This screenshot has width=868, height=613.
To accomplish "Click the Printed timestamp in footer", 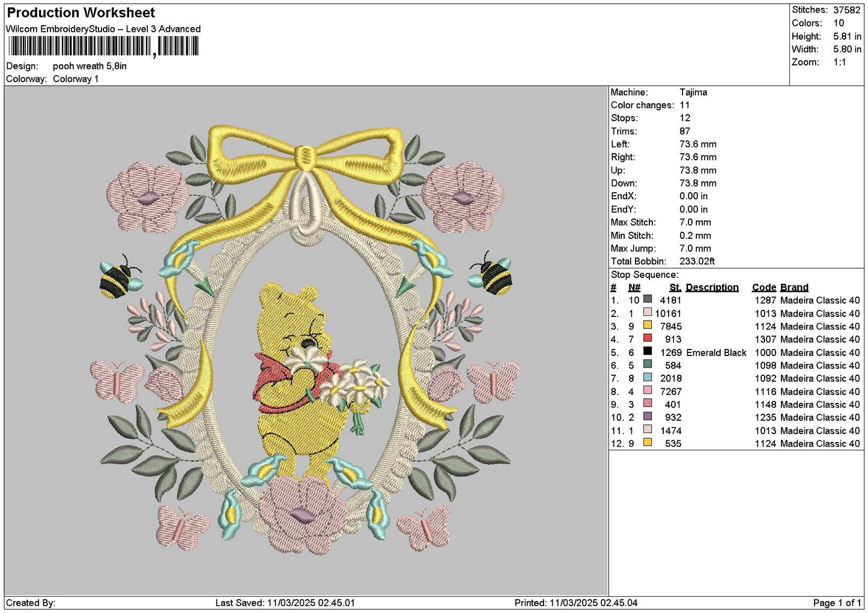I will click(576, 603).
